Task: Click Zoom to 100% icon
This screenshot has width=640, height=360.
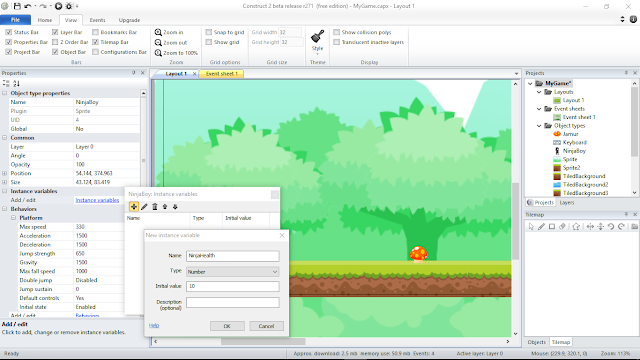Action: click(x=158, y=53)
